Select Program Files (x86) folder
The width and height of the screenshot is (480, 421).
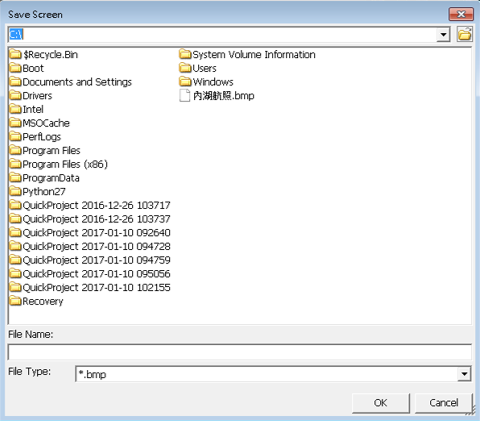pyautogui.click(x=59, y=164)
